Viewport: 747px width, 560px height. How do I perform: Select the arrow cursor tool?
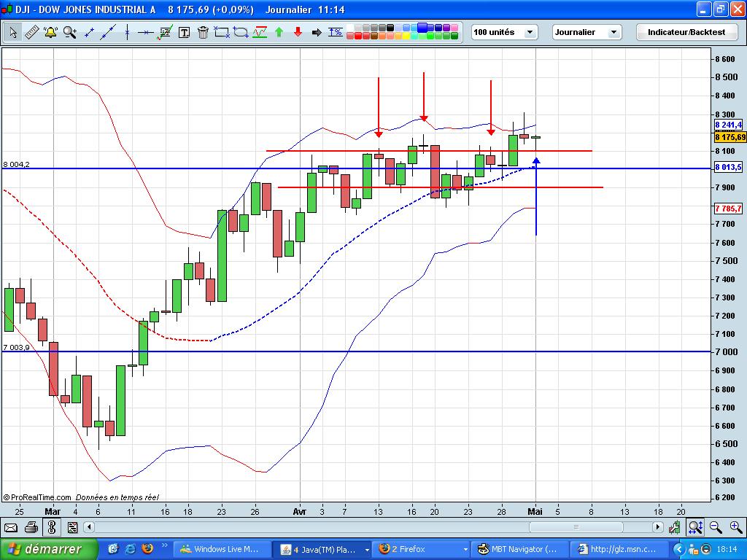pyautogui.click(x=13, y=32)
